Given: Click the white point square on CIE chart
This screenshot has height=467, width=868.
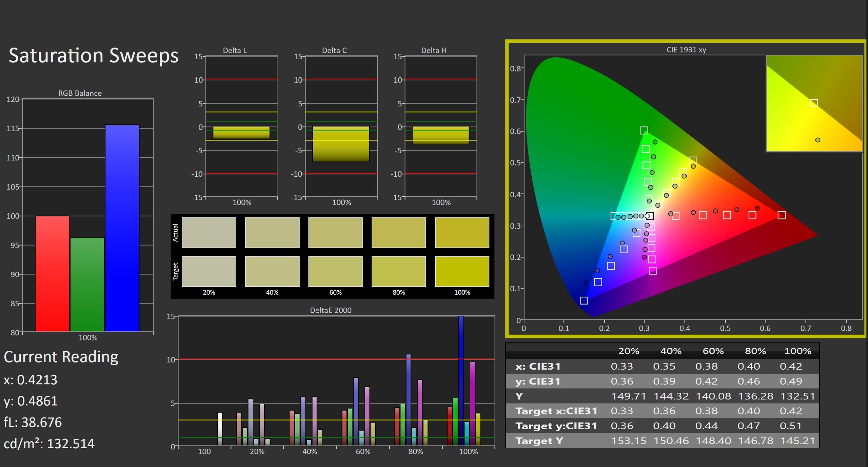Looking at the screenshot, I should [650, 216].
